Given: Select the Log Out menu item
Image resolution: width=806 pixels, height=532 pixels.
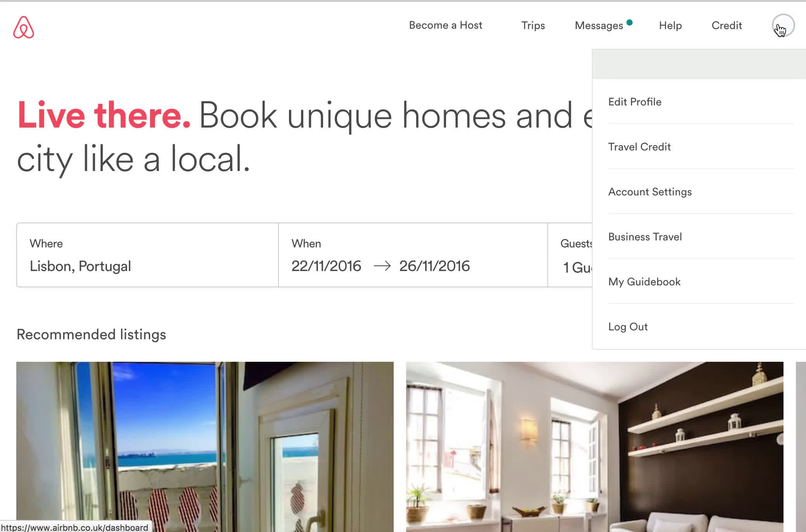Looking at the screenshot, I should [x=628, y=326].
